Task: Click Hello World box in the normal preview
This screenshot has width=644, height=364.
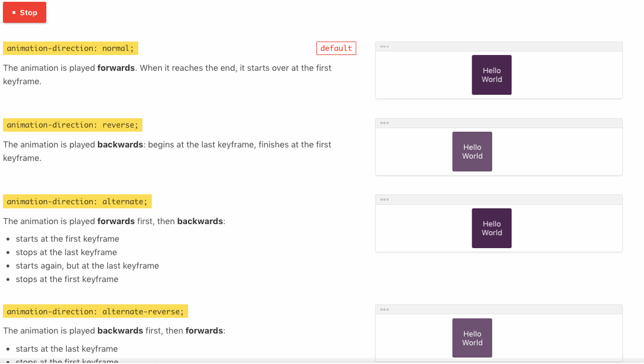Action: tap(492, 75)
